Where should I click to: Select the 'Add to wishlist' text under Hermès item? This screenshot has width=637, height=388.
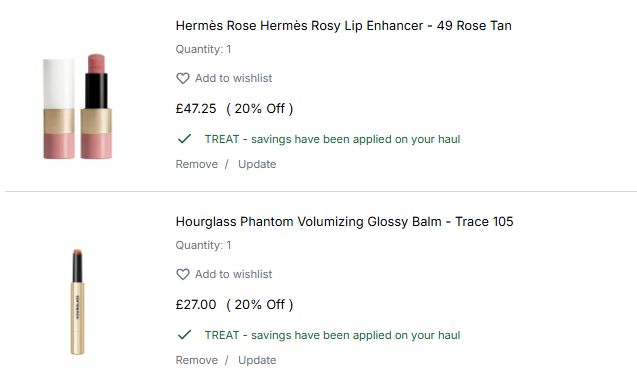[234, 78]
